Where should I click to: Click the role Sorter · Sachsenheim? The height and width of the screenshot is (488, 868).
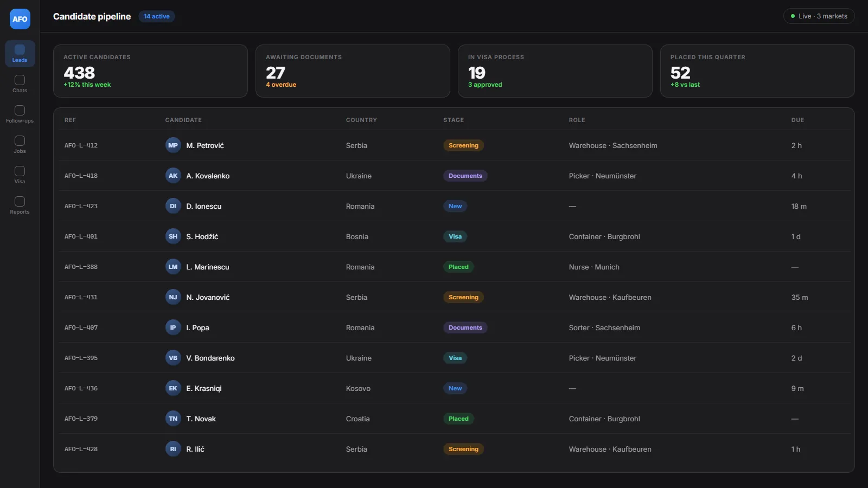604,328
